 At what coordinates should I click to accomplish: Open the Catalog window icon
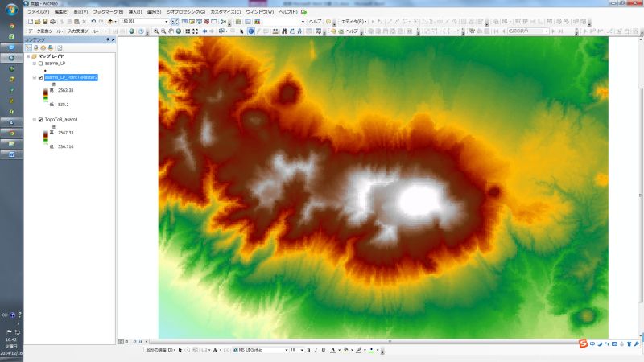tap(192, 22)
